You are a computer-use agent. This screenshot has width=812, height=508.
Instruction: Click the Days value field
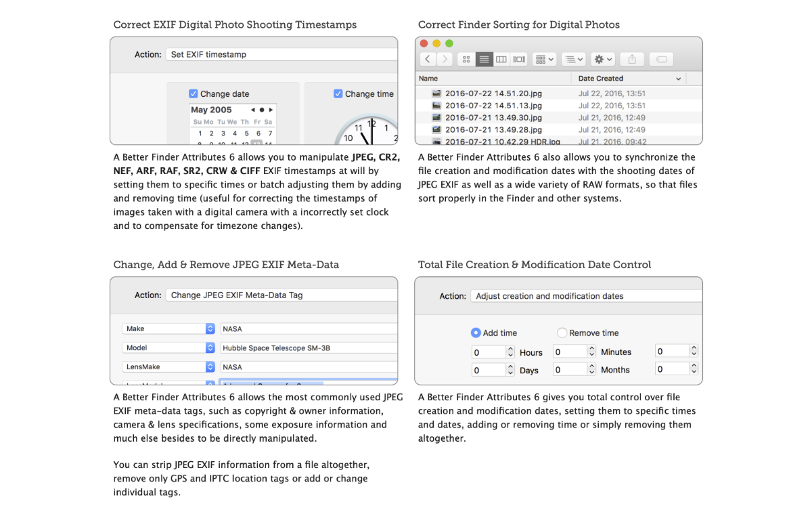coord(489,370)
